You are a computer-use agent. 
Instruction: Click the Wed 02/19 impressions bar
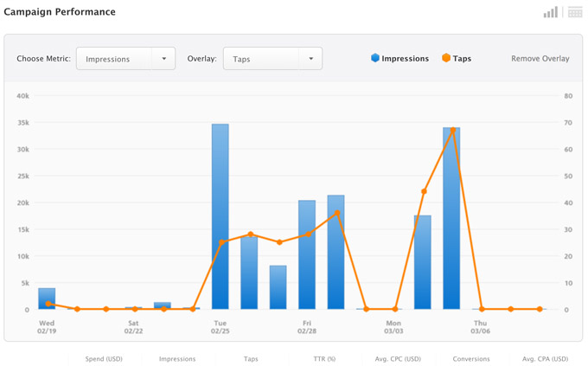47,299
